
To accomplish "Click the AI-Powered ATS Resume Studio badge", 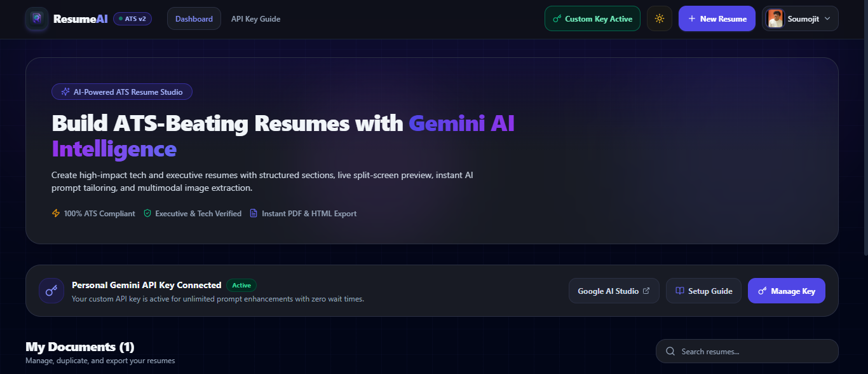I will (x=122, y=92).
